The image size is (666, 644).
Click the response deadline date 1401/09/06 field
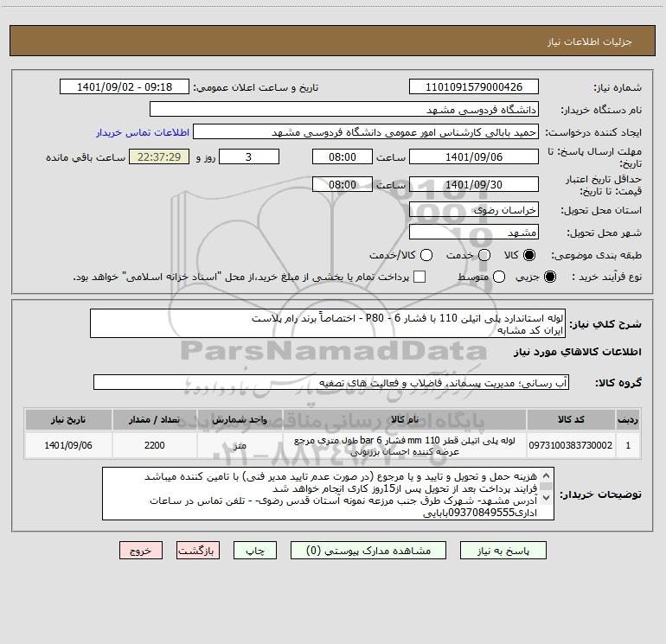pos(474,156)
